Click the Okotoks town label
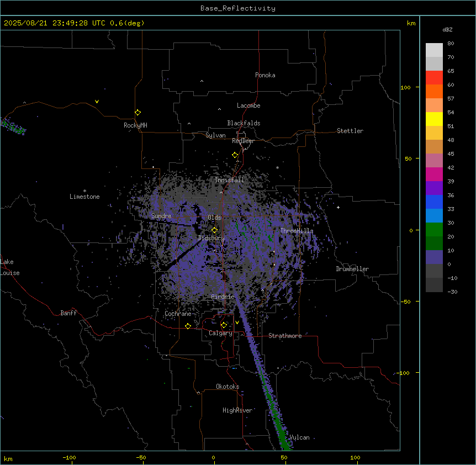 pyautogui.click(x=228, y=387)
